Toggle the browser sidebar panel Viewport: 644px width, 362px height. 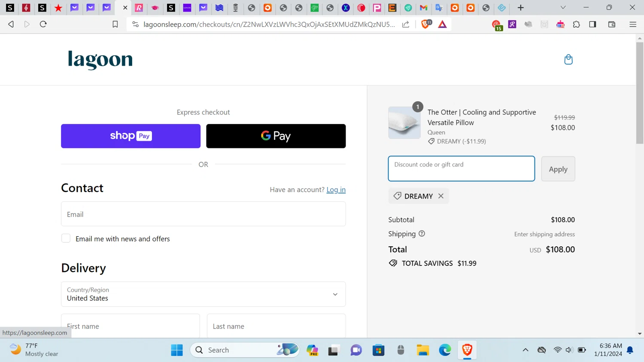click(x=593, y=24)
